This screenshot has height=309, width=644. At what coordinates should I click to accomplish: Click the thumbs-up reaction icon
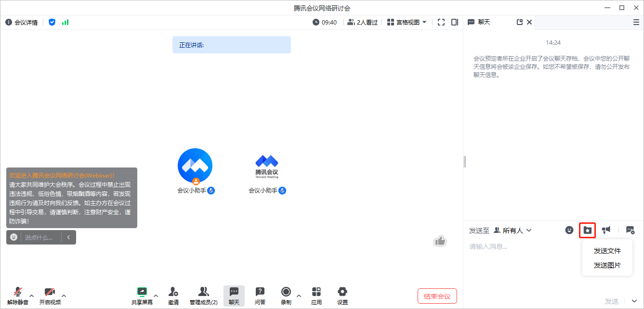[440, 241]
